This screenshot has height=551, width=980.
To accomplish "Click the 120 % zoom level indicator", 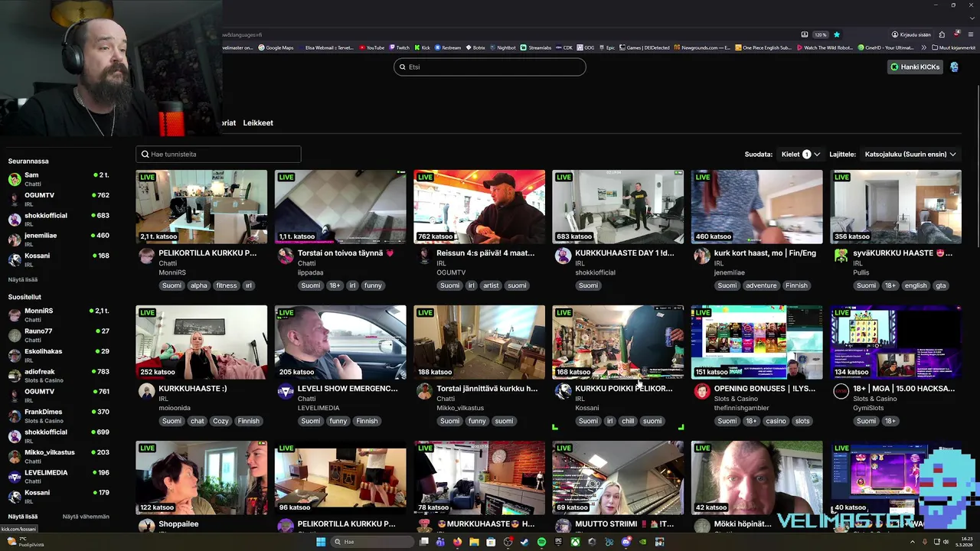I will pos(820,34).
